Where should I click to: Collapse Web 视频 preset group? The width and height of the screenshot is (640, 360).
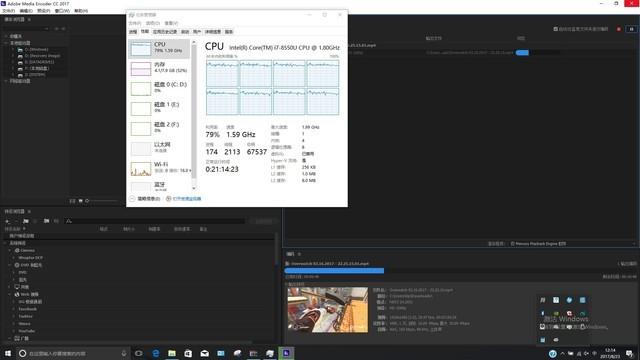tap(10, 294)
